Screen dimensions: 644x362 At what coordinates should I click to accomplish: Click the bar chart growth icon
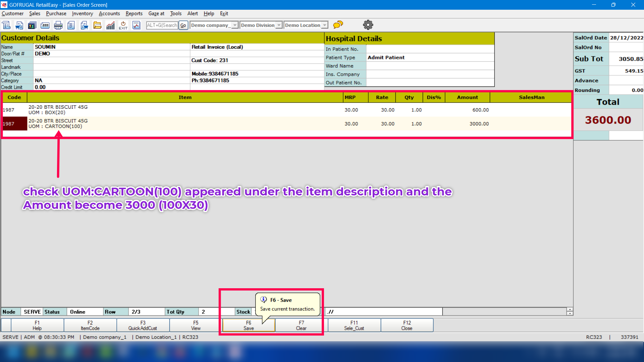tap(110, 25)
